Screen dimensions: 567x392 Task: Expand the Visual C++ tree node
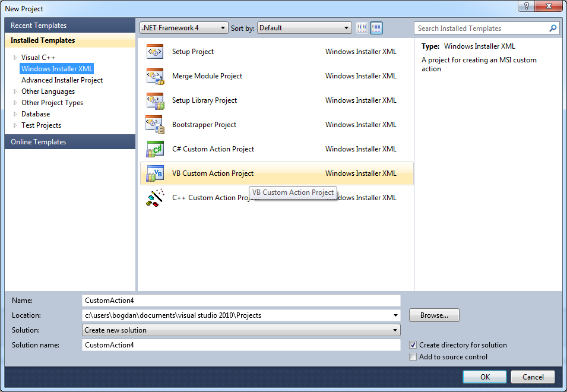tap(15, 58)
